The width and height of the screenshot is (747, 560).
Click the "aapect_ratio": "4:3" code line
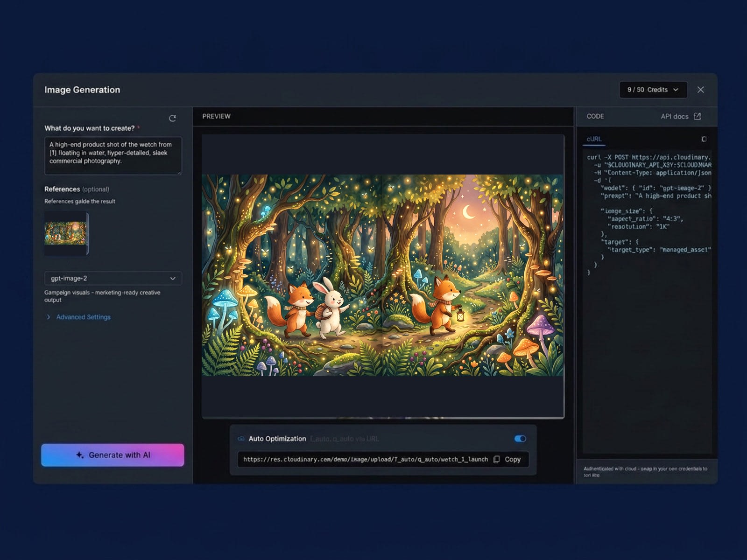pos(645,218)
